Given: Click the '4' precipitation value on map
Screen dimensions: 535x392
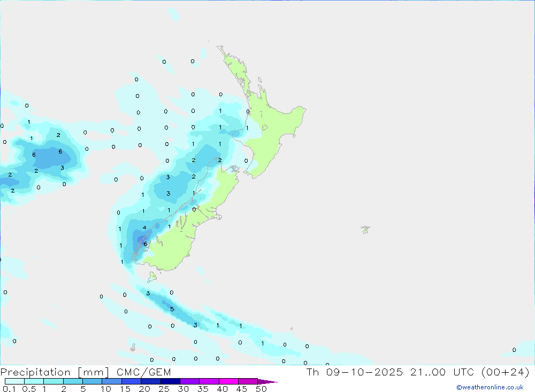Looking at the screenshot, I should (144, 228).
